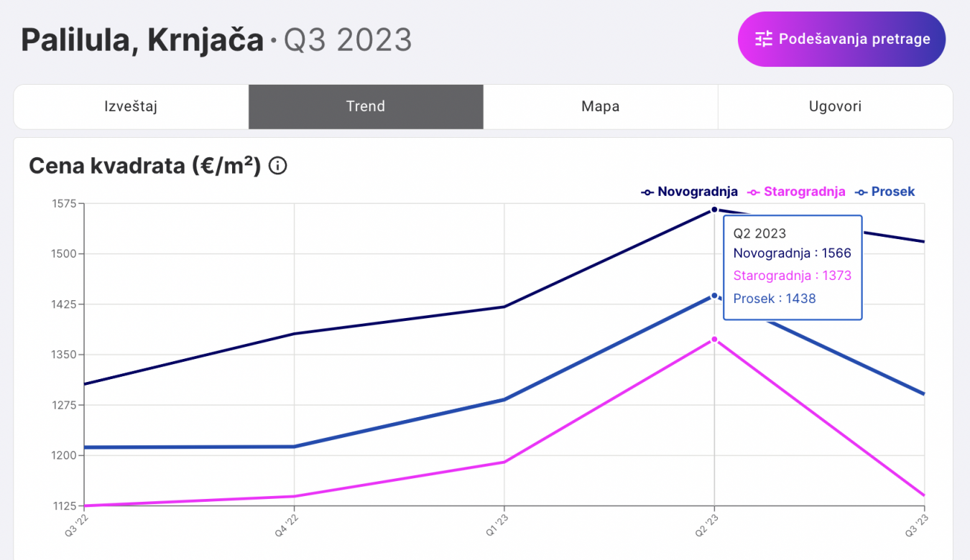
Task: Open the Mapa tab
Action: (x=601, y=107)
